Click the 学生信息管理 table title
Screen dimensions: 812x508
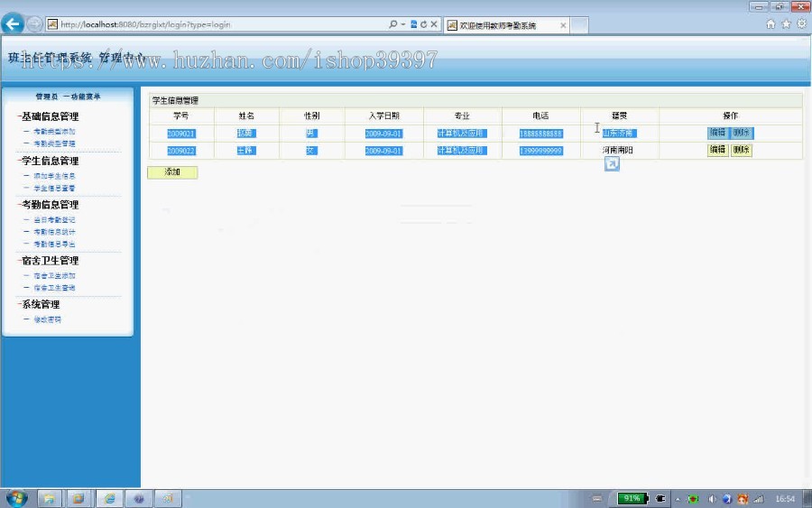click(x=176, y=100)
